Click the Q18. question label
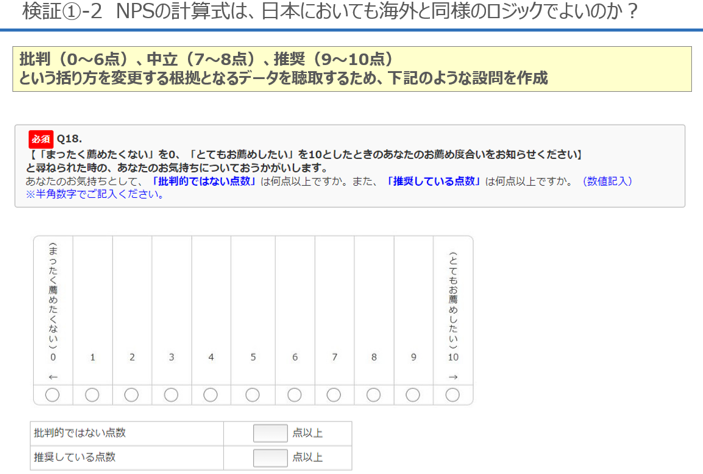 coord(69,139)
